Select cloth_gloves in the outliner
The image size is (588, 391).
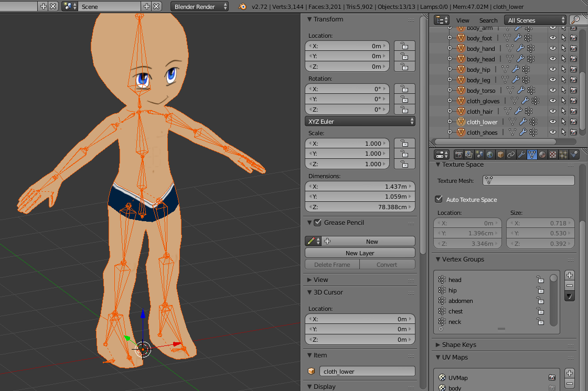[x=483, y=101]
